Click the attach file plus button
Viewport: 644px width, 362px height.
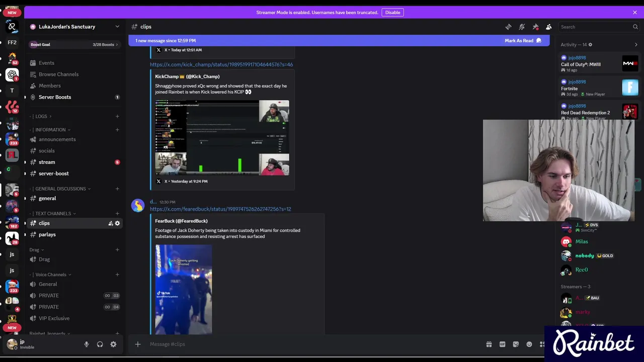138,344
